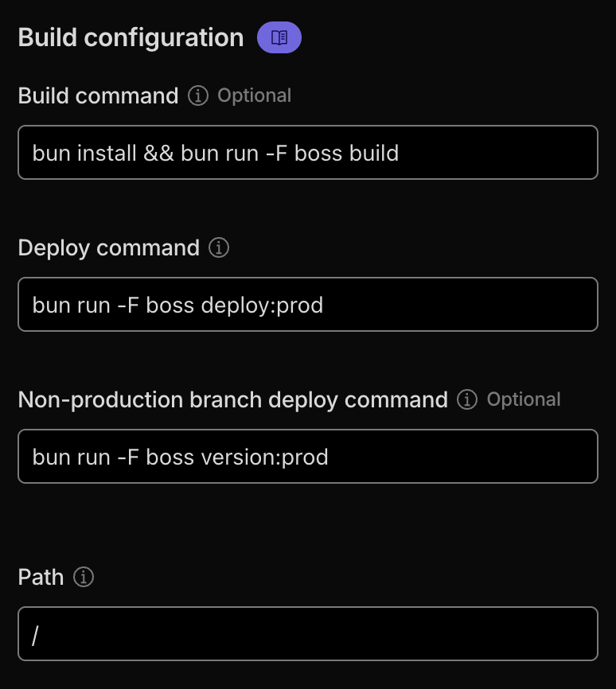Click into the Deploy command text box
The image size is (616, 689).
(x=307, y=304)
